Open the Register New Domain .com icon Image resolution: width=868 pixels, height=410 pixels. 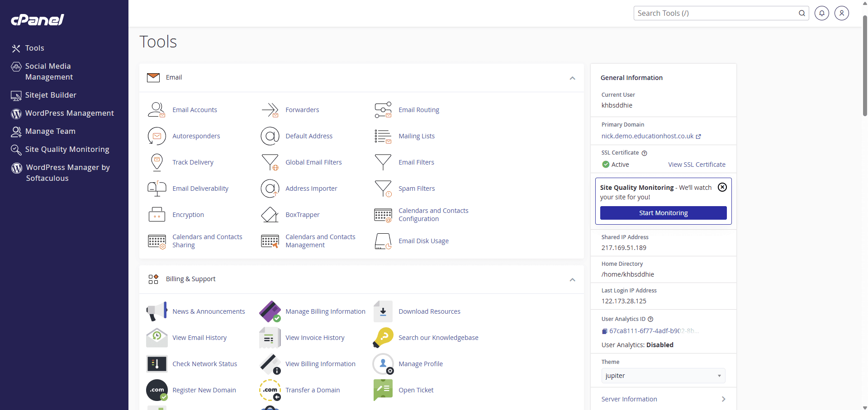point(157,390)
